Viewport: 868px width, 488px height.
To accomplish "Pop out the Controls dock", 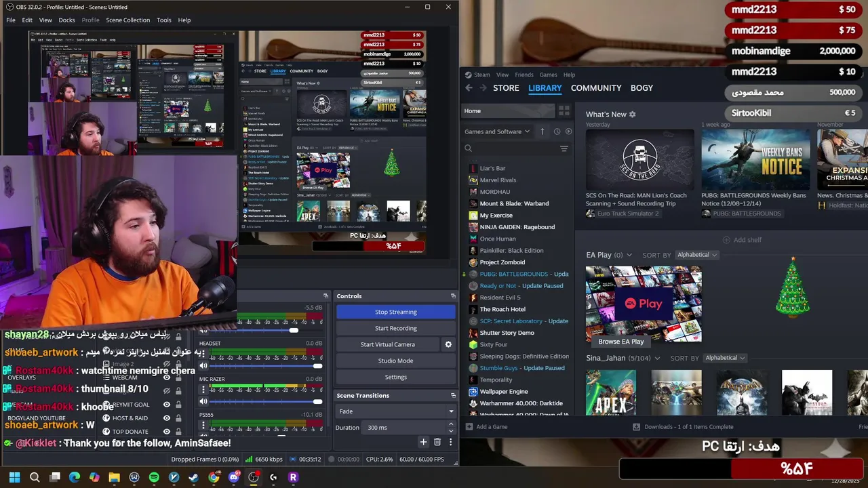I will point(453,296).
